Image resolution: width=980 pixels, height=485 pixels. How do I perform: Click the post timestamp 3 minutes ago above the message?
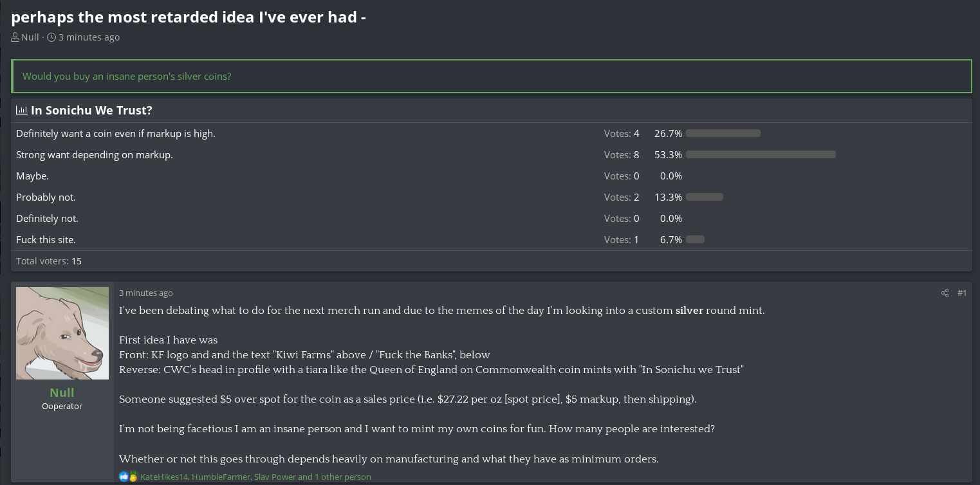pyautogui.click(x=146, y=293)
